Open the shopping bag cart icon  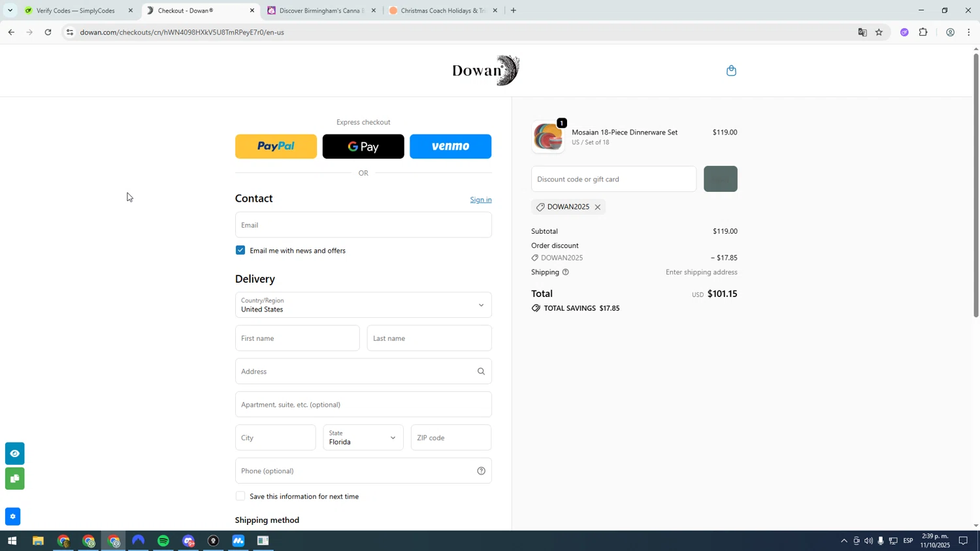pyautogui.click(x=731, y=71)
